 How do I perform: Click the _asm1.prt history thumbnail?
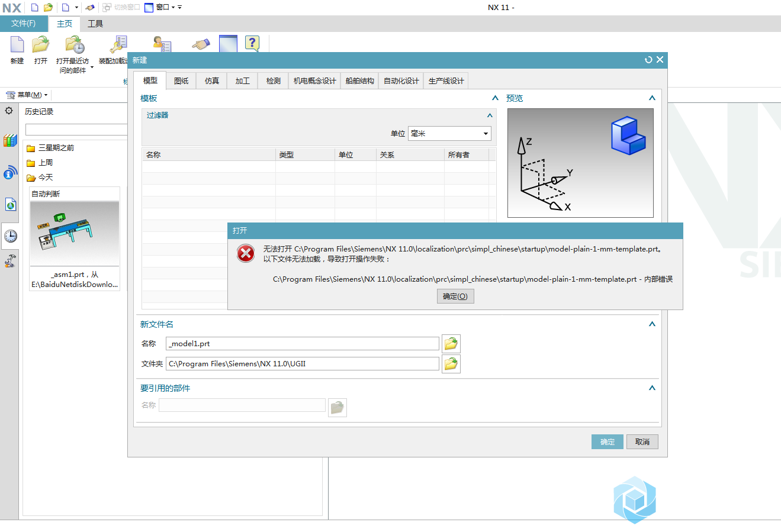coord(75,234)
